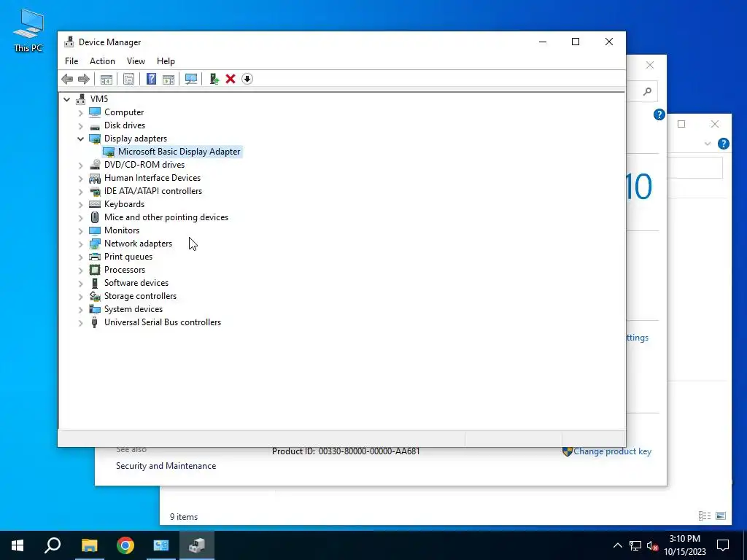Expand the Network adapters category
This screenshot has height=560, width=747.
(80, 244)
